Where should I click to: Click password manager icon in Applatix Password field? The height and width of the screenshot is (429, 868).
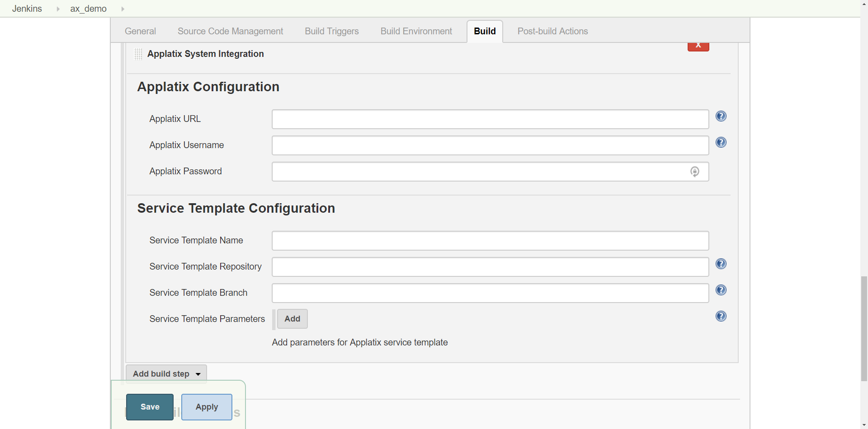tap(695, 172)
